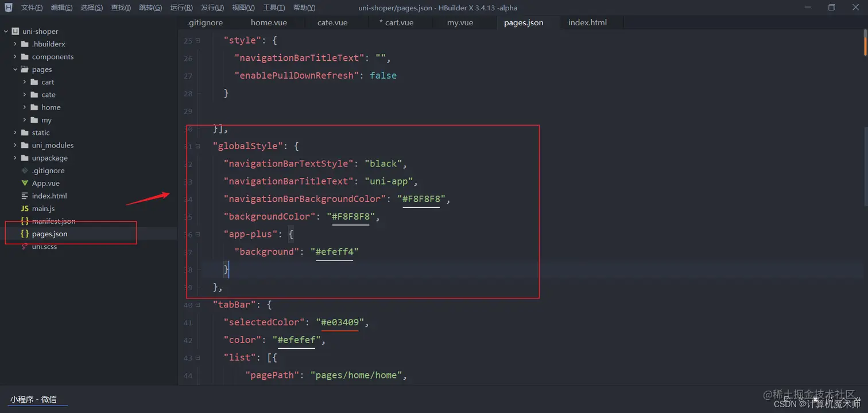
Task: Click the open pages folder icon
Action: point(25,69)
